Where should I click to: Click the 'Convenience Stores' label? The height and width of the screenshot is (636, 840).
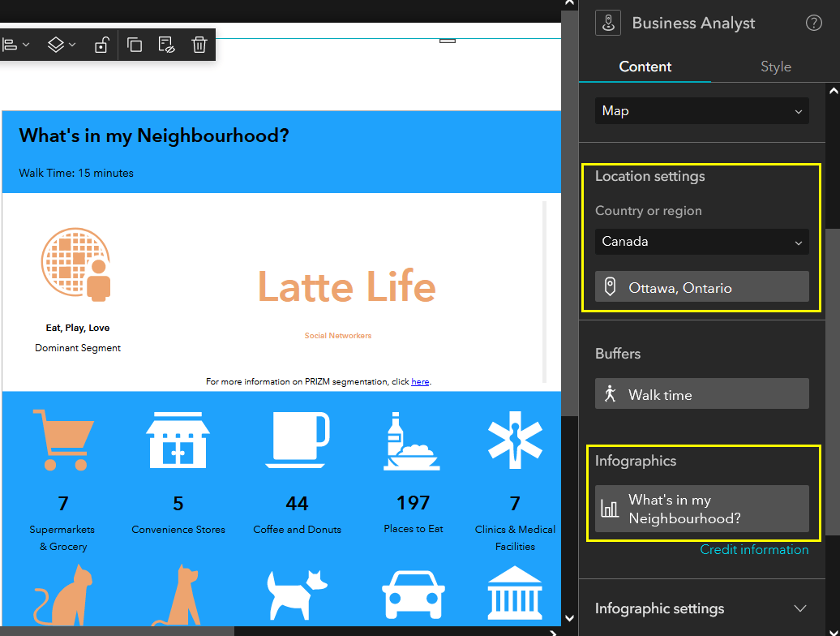pos(178,530)
